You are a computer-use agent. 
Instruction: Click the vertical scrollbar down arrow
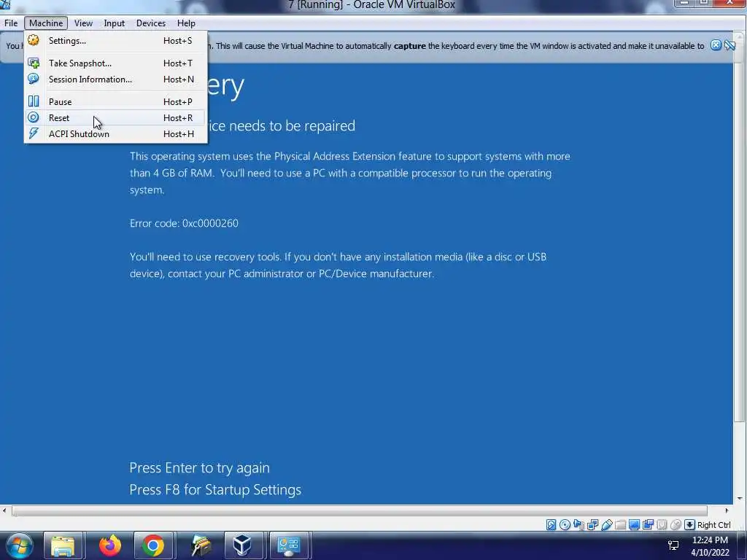tap(740, 499)
